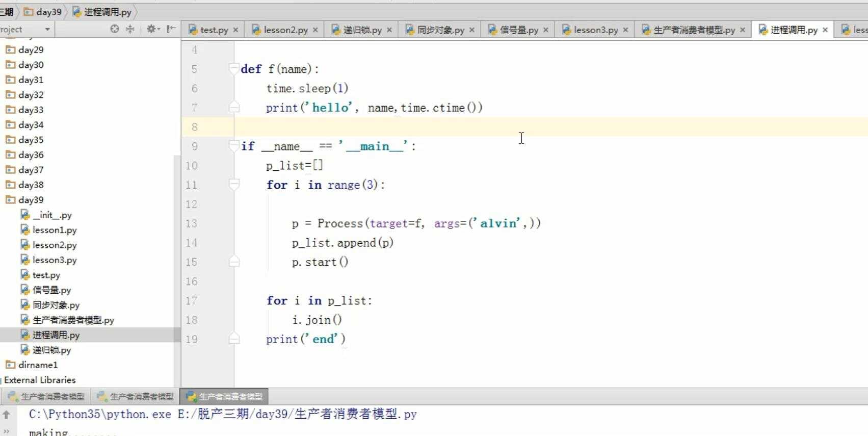Viewport: 868px width, 436px height.
Task: Click fold end marker at line 19
Action: (234, 339)
